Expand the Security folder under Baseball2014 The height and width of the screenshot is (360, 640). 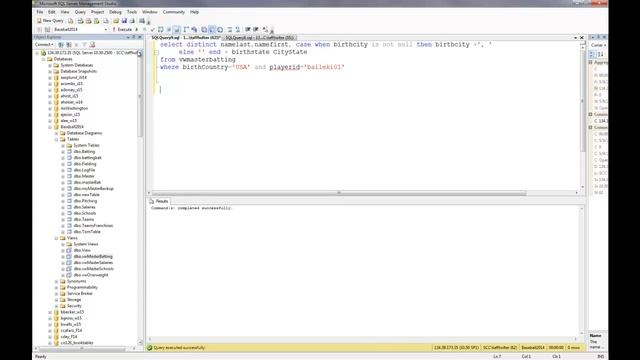pyautogui.click(x=57, y=306)
